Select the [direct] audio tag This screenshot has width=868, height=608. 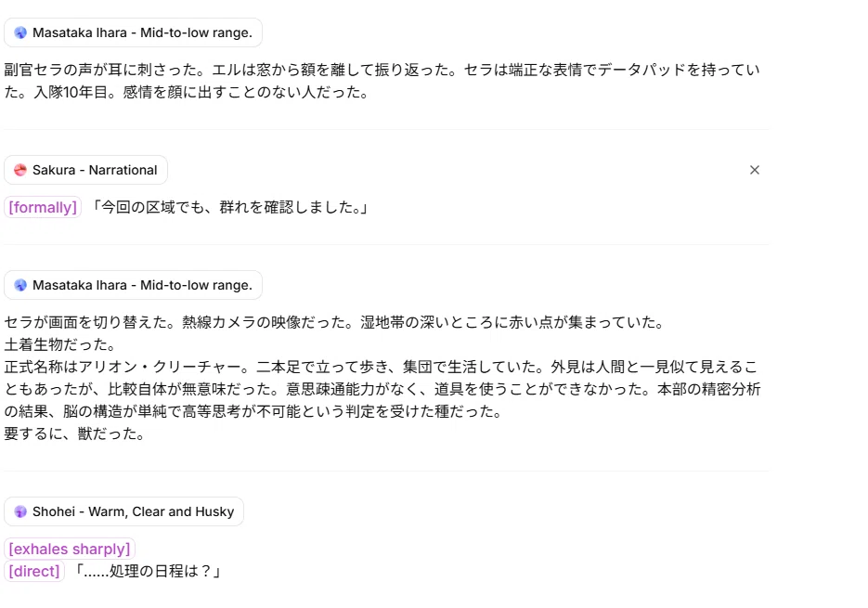click(x=34, y=571)
